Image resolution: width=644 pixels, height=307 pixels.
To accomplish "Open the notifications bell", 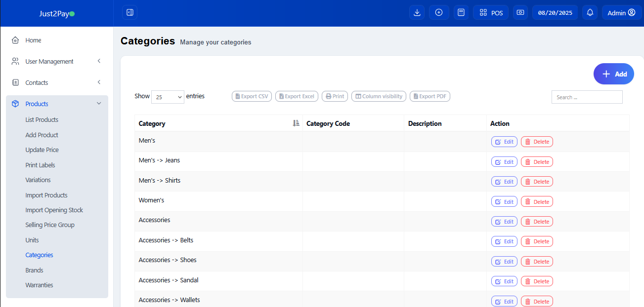I will point(590,13).
